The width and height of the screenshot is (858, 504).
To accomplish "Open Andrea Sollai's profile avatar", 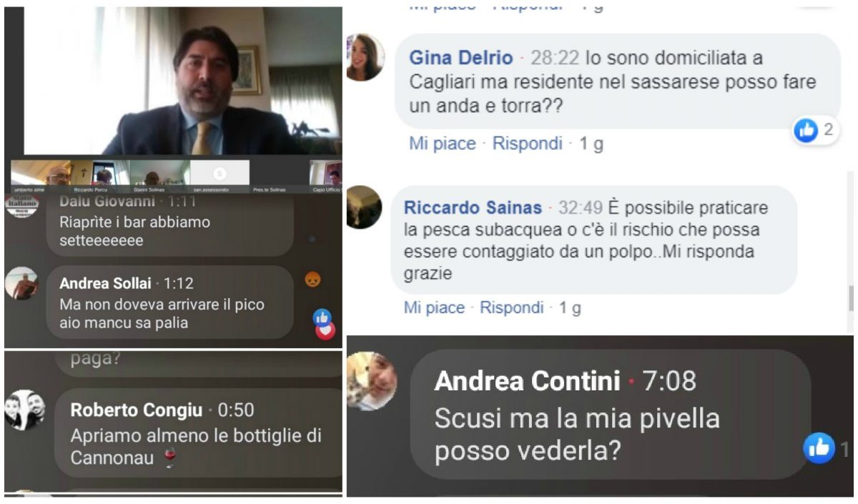I will (21, 284).
